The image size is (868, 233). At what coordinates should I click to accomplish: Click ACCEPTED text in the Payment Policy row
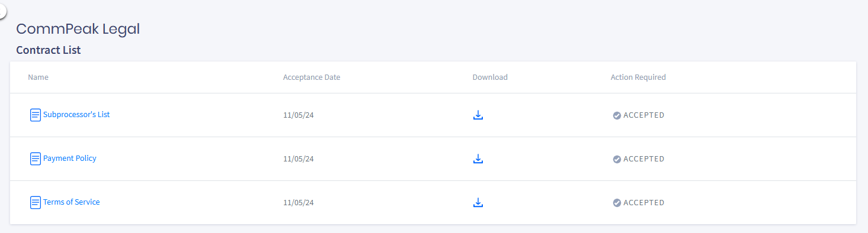pos(644,159)
